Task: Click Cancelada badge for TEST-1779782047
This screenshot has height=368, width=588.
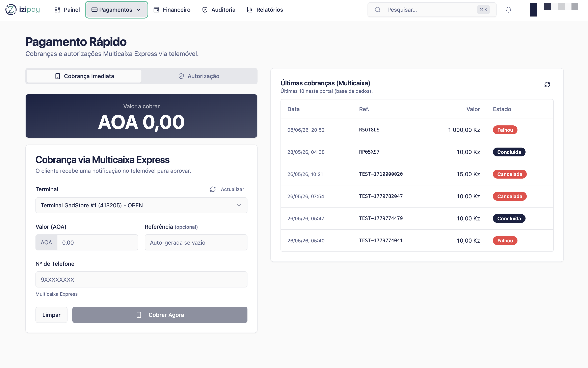Action: pyautogui.click(x=510, y=196)
